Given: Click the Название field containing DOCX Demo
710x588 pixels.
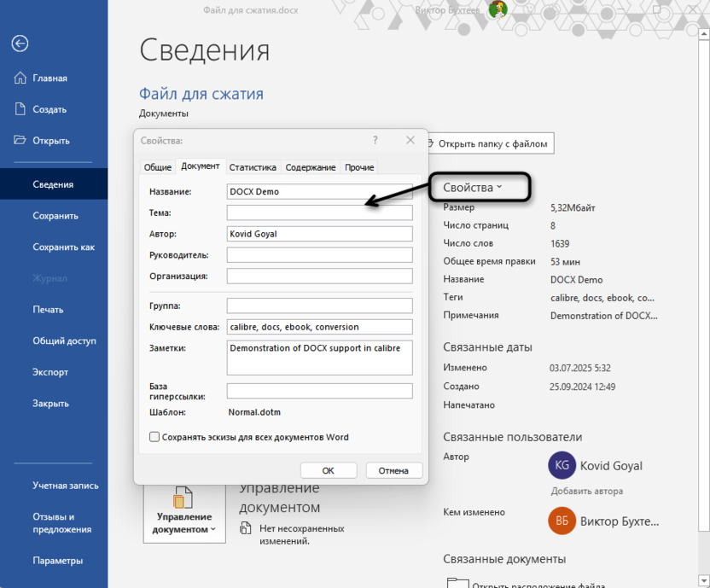Looking at the screenshot, I should [320, 191].
